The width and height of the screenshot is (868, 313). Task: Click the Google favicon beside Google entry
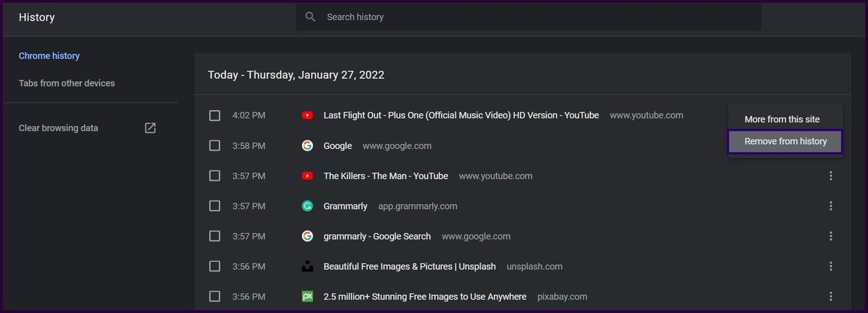pos(307,146)
